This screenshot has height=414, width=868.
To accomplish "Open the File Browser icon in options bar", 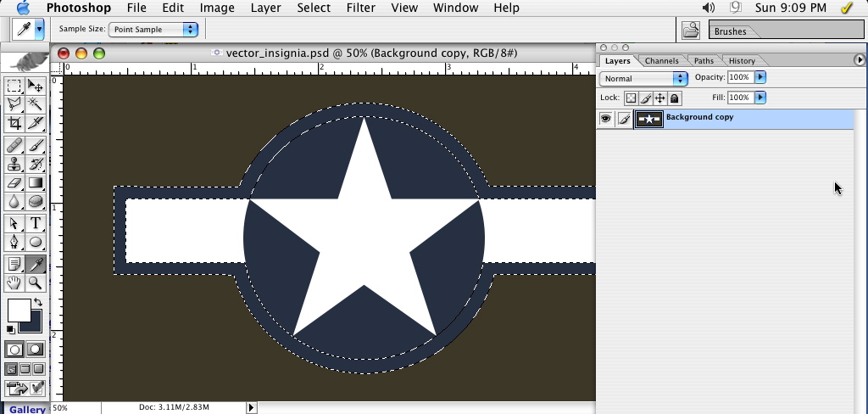I will click(690, 30).
